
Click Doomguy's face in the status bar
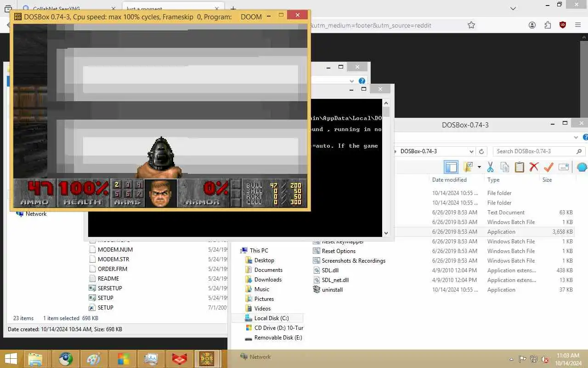tap(161, 193)
